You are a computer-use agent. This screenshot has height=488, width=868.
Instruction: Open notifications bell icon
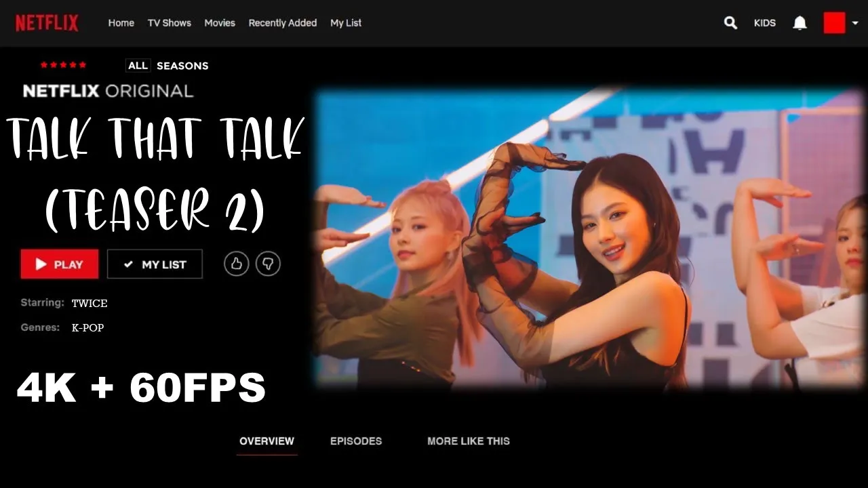point(800,23)
